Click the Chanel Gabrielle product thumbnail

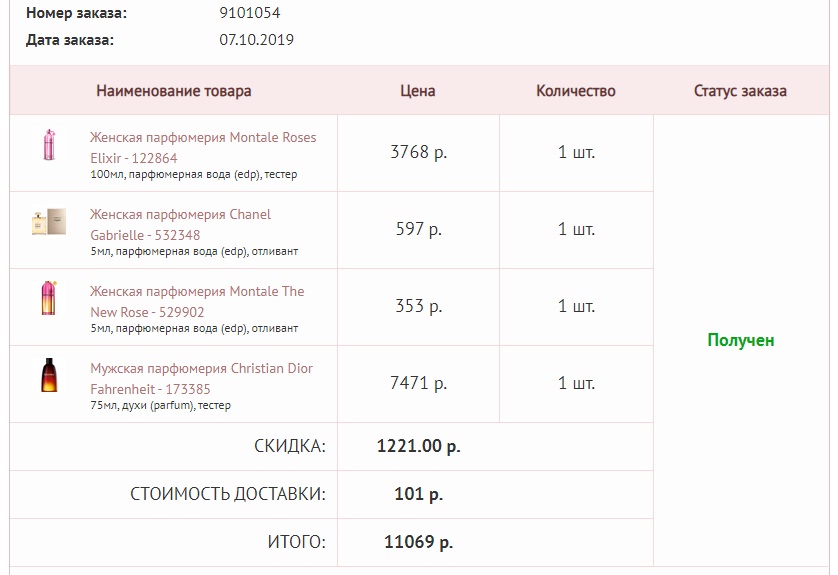click(49, 222)
